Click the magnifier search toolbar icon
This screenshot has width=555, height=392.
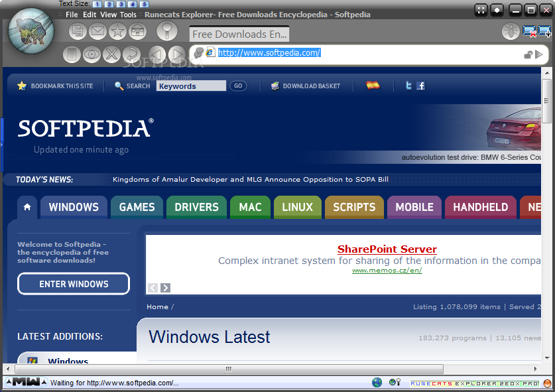(167, 31)
